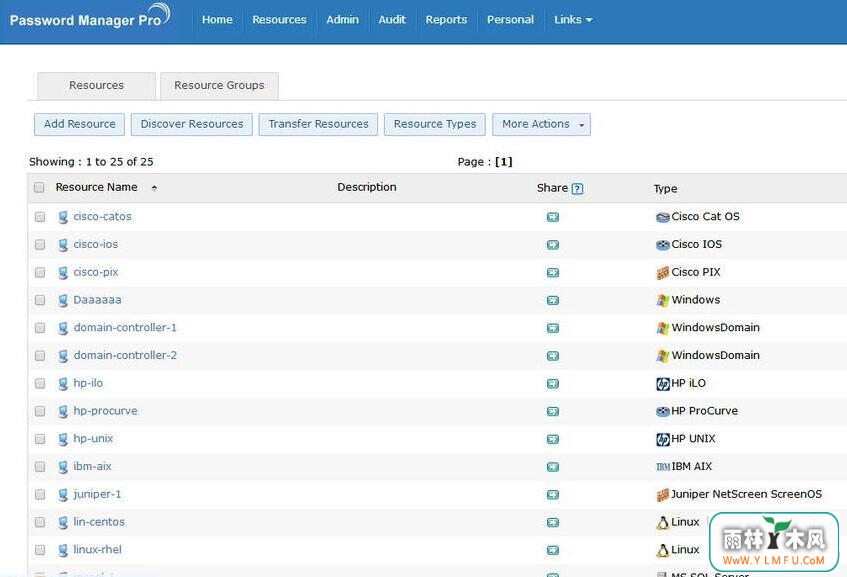The image size is (847, 577).
Task: Click computer icon beside cisco-ios
Action: click(x=63, y=245)
